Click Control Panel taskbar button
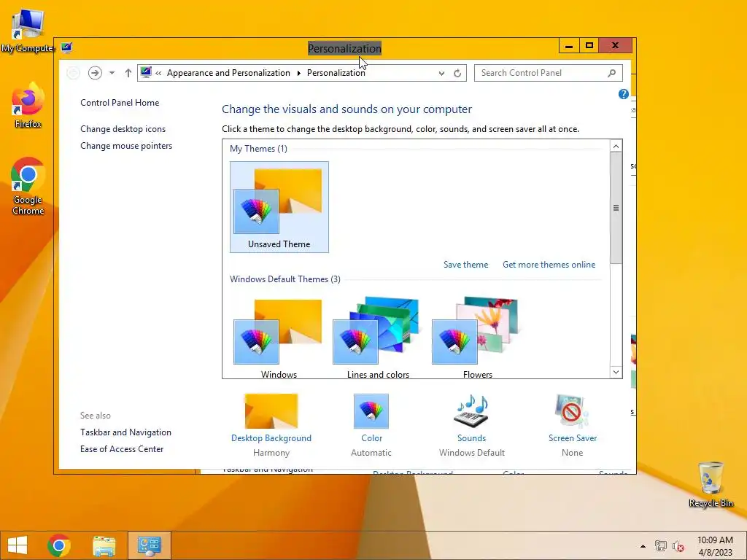747x560 pixels. click(149, 545)
